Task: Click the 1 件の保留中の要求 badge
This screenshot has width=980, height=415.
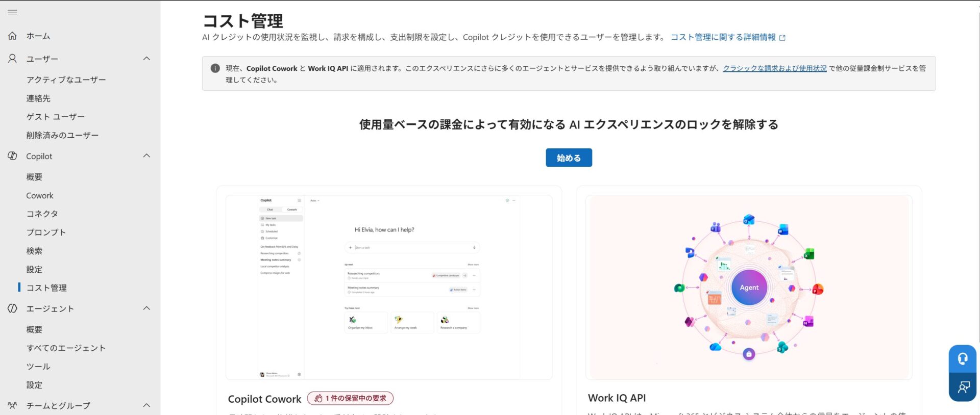Action: coord(350,398)
